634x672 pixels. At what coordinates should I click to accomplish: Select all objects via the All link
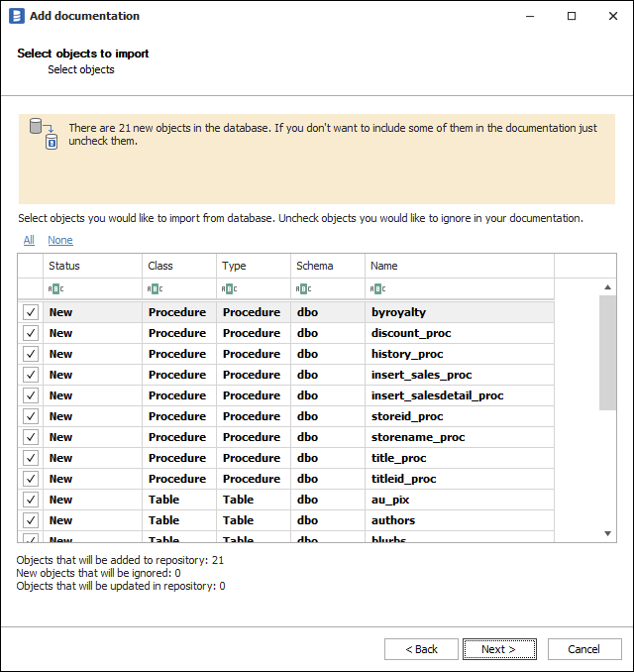tap(29, 240)
